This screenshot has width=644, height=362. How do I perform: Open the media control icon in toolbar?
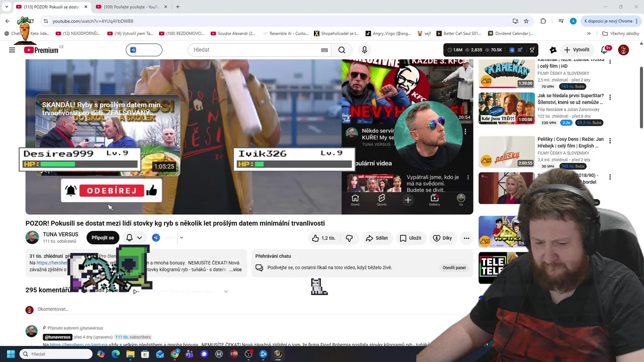point(561,21)
